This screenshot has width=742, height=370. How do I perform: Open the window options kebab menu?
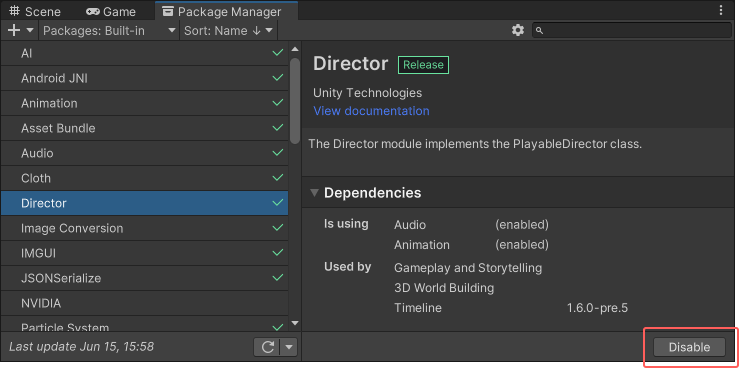721,10
